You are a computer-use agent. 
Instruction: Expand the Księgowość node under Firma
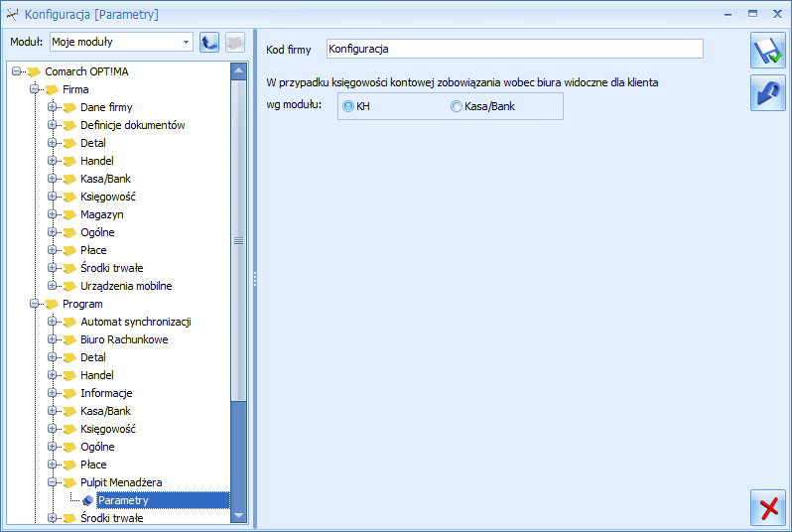pyautogui.click(x=52, y=197)
